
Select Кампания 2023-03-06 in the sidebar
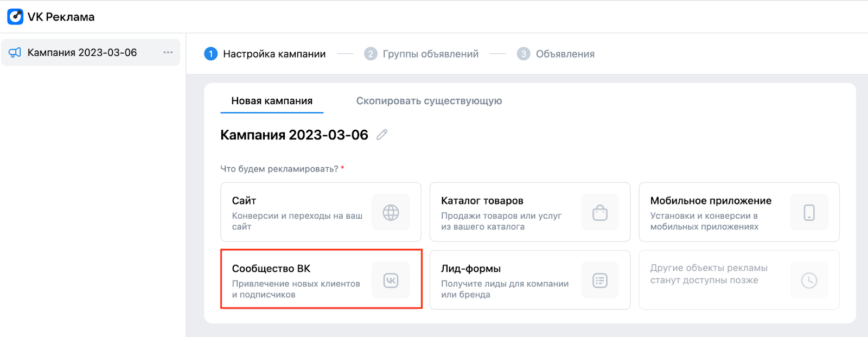82,53
